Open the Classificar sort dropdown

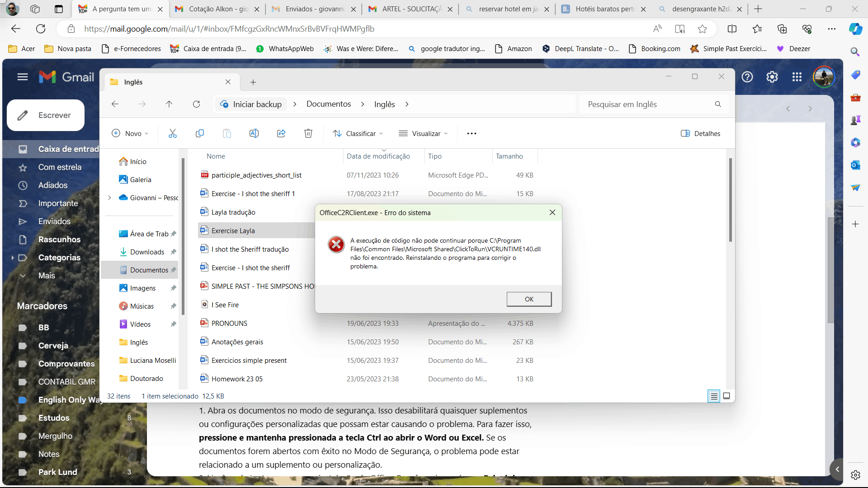[x=358, y=133]
